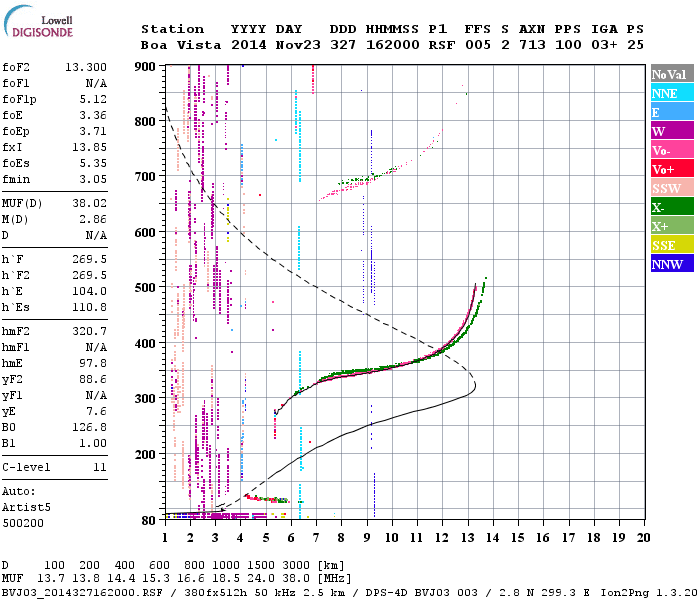The image size is (700, 600).
Task: Select the B1 value 1.00
Action: pyautogui.click(x=93, y=443)
